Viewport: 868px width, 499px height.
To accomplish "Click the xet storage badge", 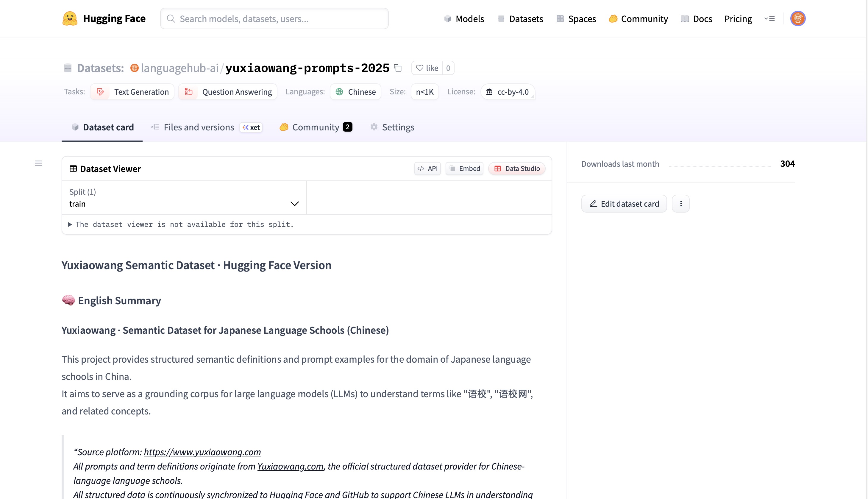I will tap(251, 127).
